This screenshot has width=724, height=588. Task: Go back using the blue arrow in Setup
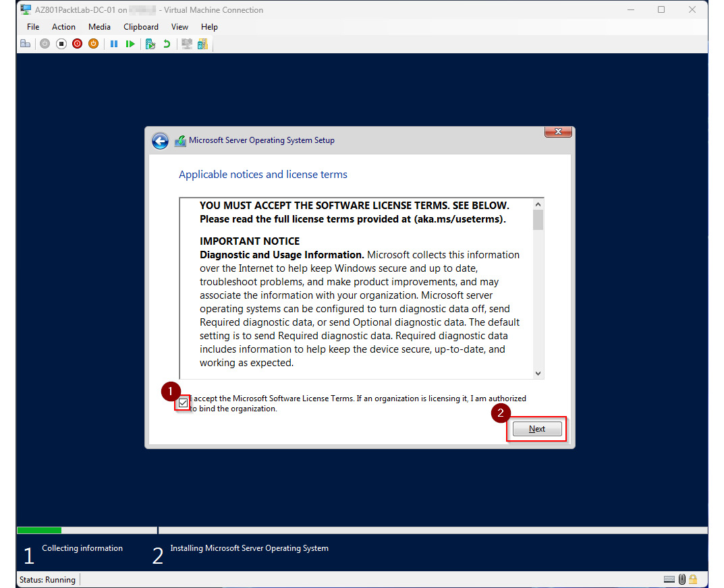(160, 141)
